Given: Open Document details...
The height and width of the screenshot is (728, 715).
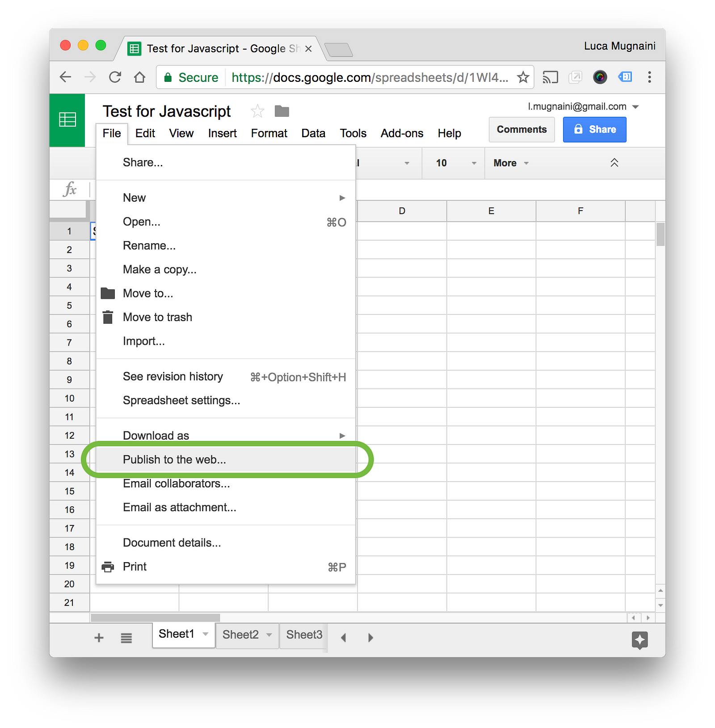Looking at the screenshot, I should point(226,543).
